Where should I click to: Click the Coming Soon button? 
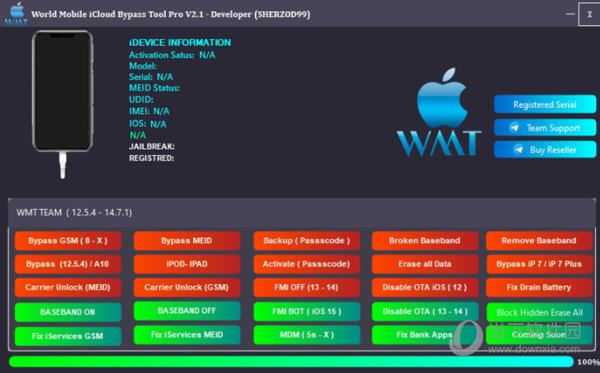pos(539,335)
